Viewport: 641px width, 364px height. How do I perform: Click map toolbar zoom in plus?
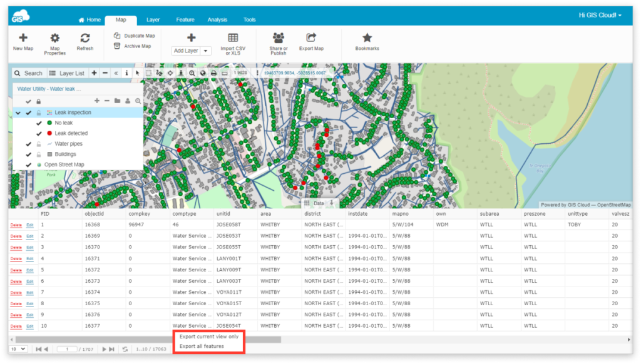tap(94, 73)
